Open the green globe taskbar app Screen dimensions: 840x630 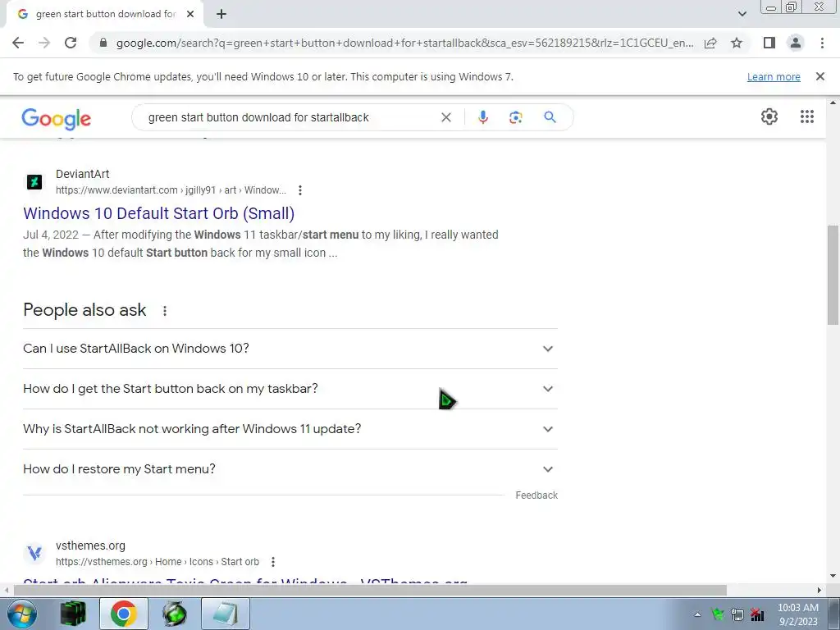point(175,614)
